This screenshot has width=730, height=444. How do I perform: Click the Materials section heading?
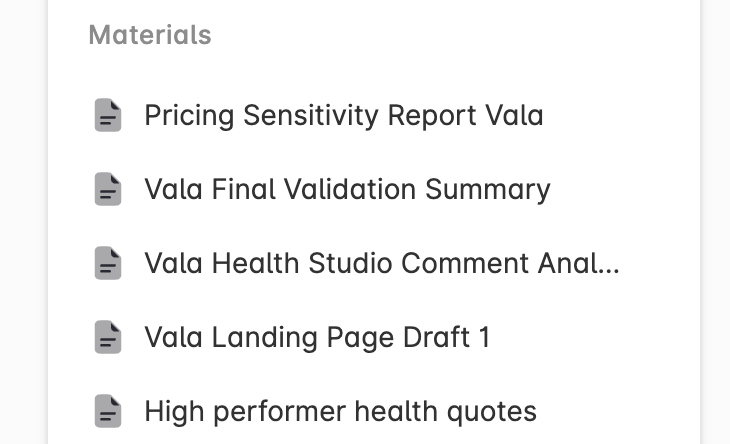[150, 35]
